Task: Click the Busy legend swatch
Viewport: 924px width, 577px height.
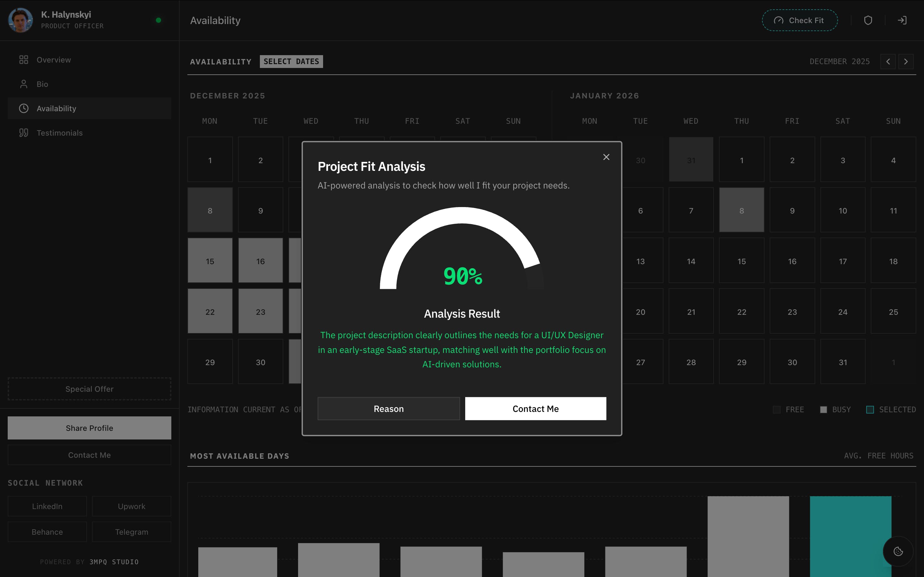Action: (823, 409)
